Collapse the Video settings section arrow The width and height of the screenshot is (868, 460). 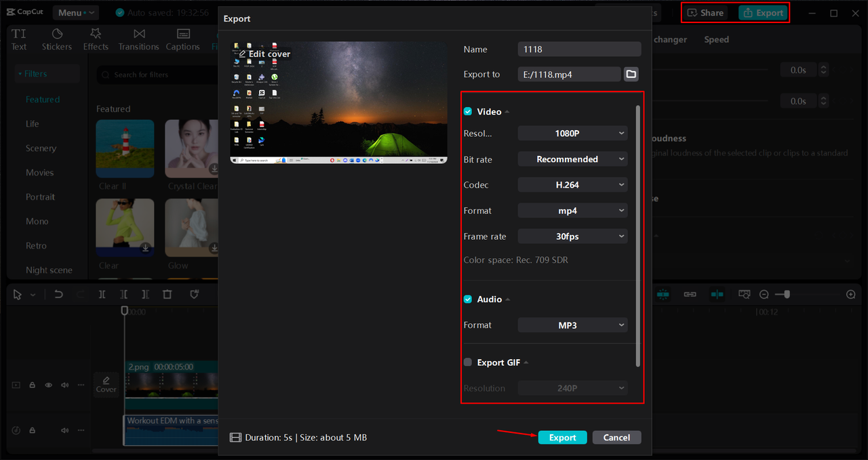tap(507, 112)
